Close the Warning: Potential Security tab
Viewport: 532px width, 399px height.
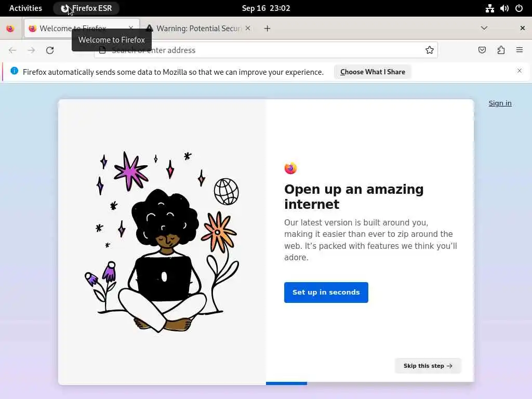(x=248, y=28)
